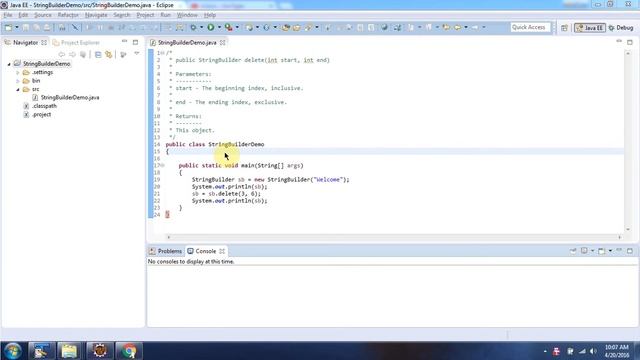This screenshot has height=360, width=640.
Task: Click Collapse All icon in Navigator
Action: pyautogui.click(x=98, y=54)
